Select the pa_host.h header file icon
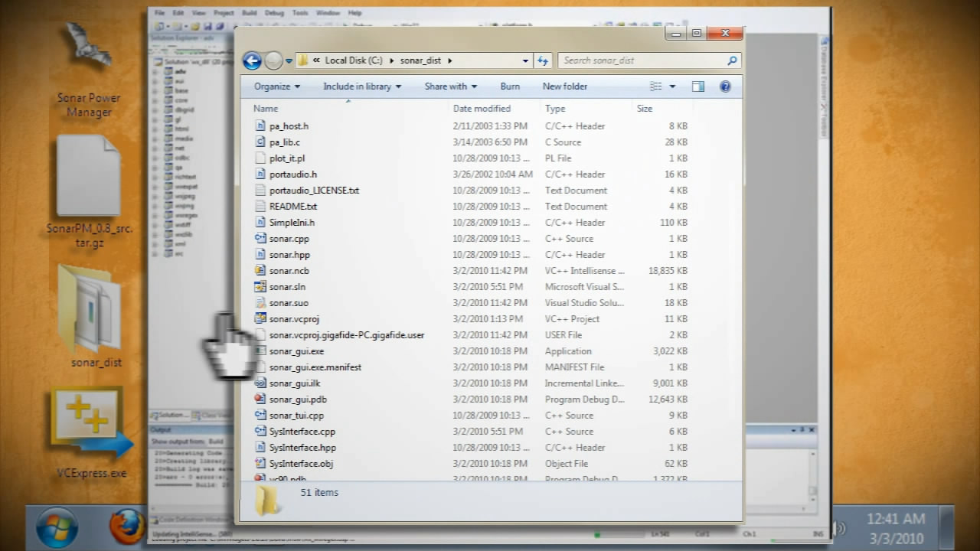The width and height of the screenshot is (980, 551). (260, 126)
